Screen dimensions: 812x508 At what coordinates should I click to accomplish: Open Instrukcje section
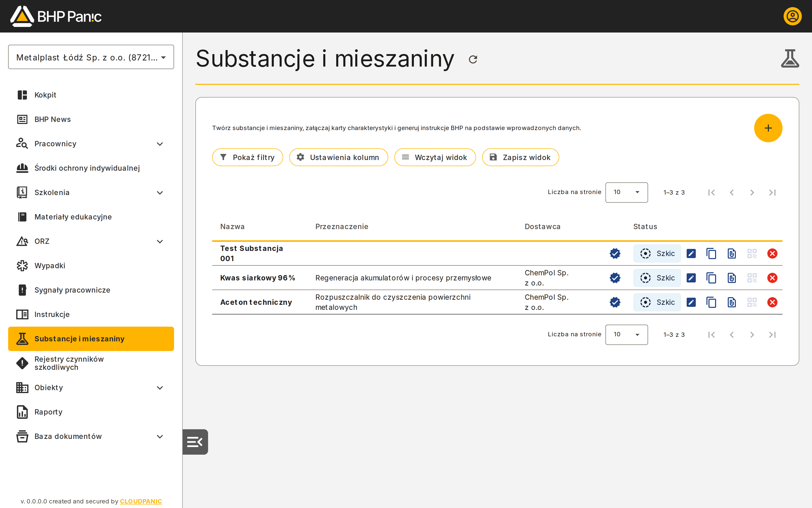(x=91, y=314)
